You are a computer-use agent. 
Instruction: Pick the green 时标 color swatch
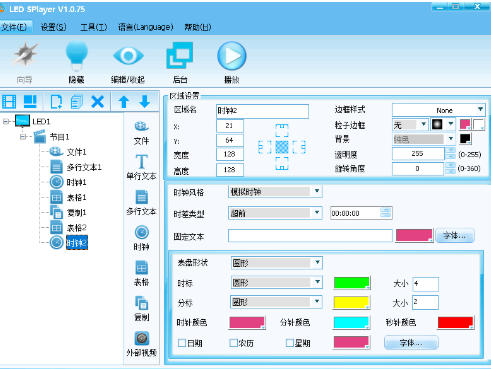coord(352,283)
